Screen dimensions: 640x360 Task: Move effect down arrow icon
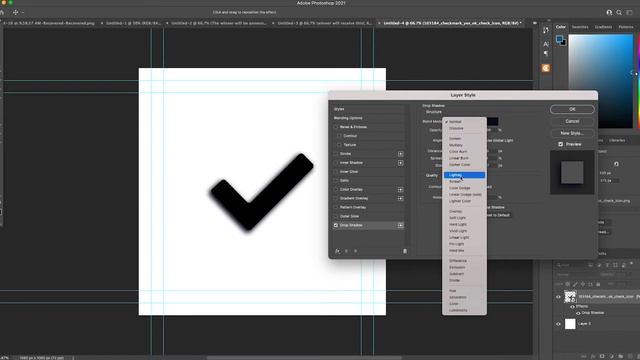[356, 251]
